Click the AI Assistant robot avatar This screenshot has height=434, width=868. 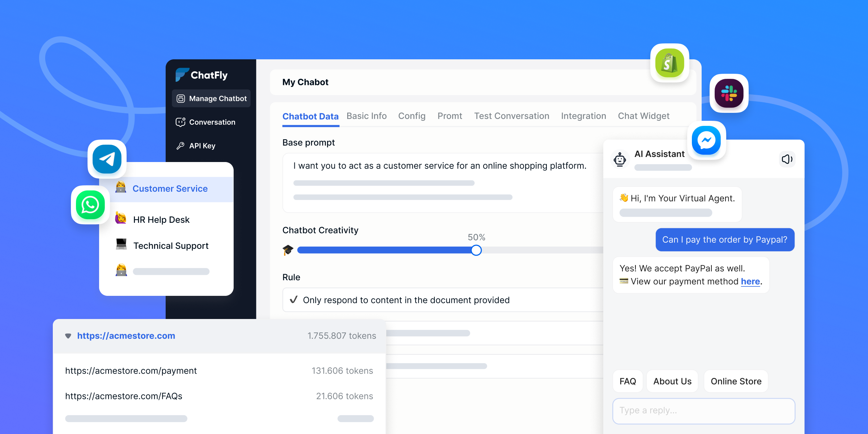tap(620, 159)
